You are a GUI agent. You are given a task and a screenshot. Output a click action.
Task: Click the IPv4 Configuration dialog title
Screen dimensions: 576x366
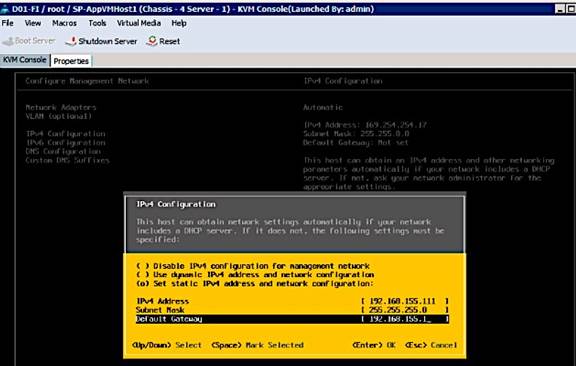tap(176, 204)
